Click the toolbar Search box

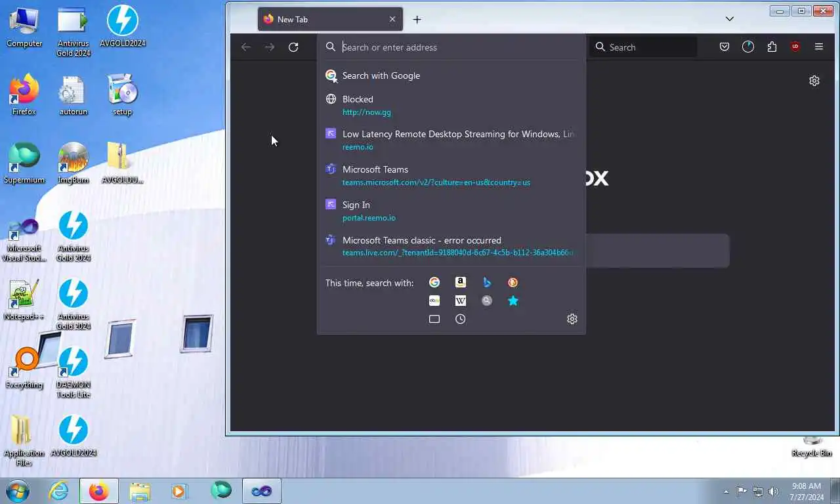643,47
